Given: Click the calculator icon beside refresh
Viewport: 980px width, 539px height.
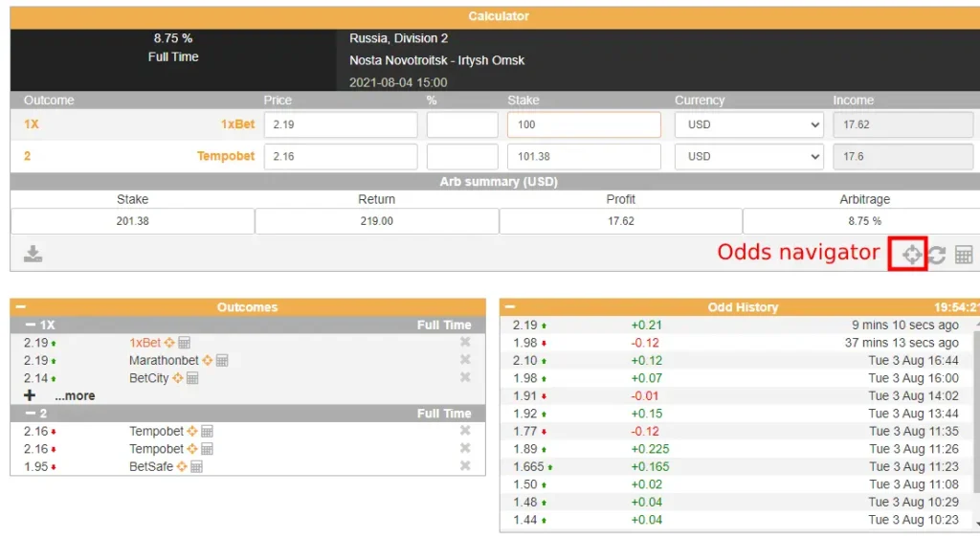Looking at the screenshot, I should (x=964, y=255).
